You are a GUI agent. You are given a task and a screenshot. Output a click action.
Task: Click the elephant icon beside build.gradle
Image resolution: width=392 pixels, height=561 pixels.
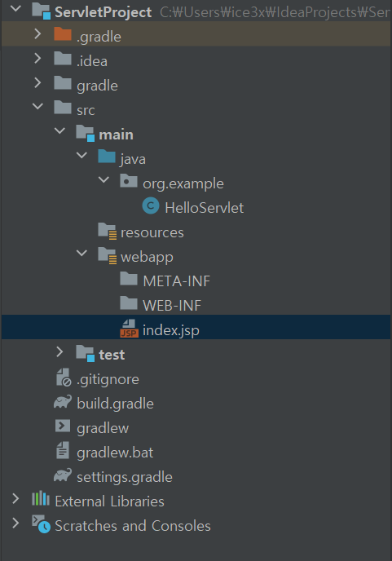(x=63, y=402)
